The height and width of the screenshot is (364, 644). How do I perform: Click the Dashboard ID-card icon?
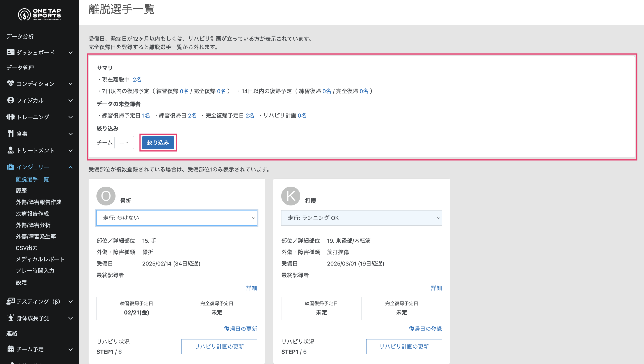(x=10, y=52)
